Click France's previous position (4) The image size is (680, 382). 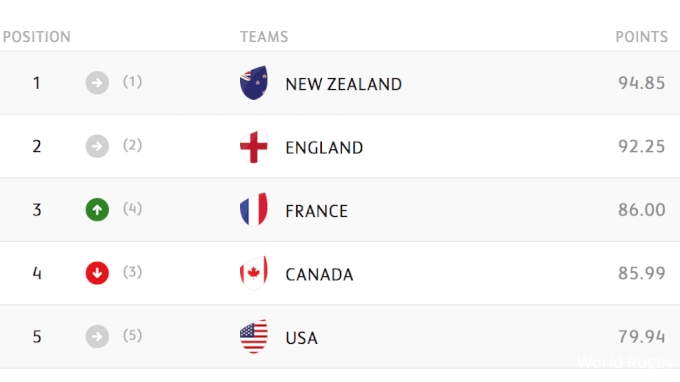click(132, 209)
